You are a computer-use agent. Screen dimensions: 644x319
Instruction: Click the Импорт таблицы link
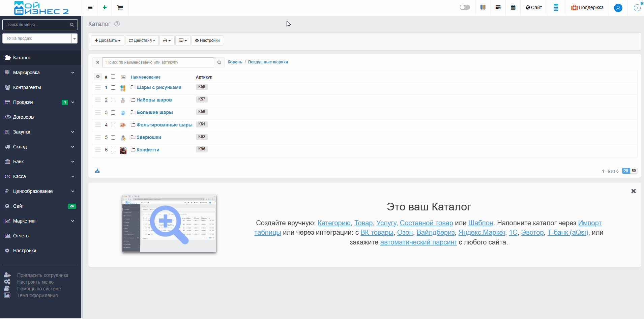[589, 223]
